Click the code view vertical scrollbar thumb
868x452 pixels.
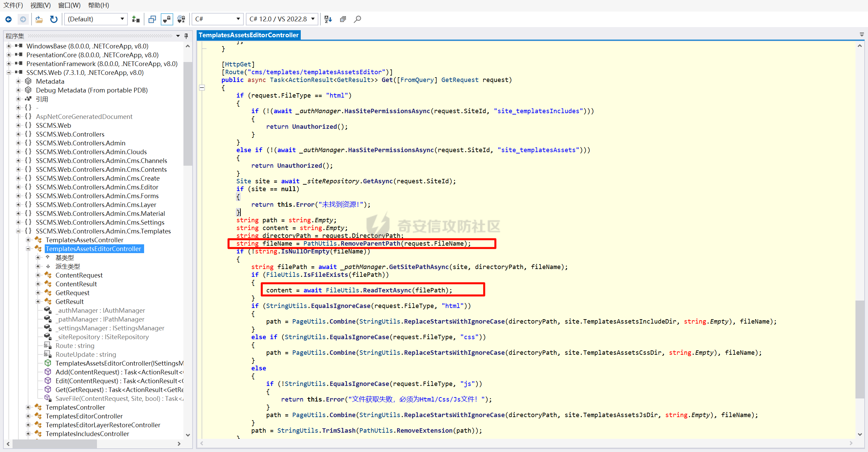[x=860, y=349]
